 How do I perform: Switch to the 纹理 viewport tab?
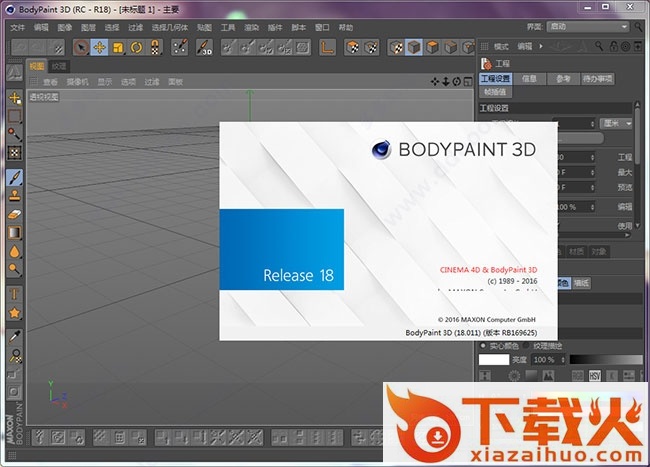(59, 66)
